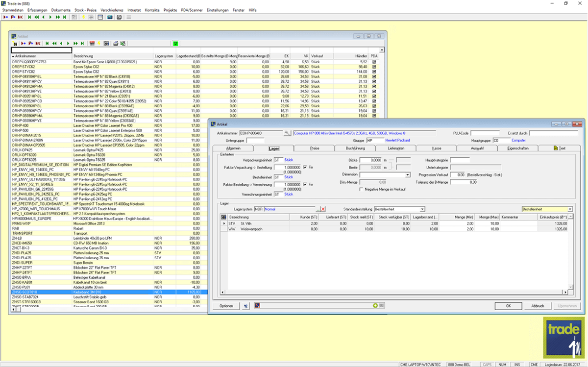588x367 pixels.
Task: Click the horizontal scrollbar of Lager table
Action: coord(395,293)
